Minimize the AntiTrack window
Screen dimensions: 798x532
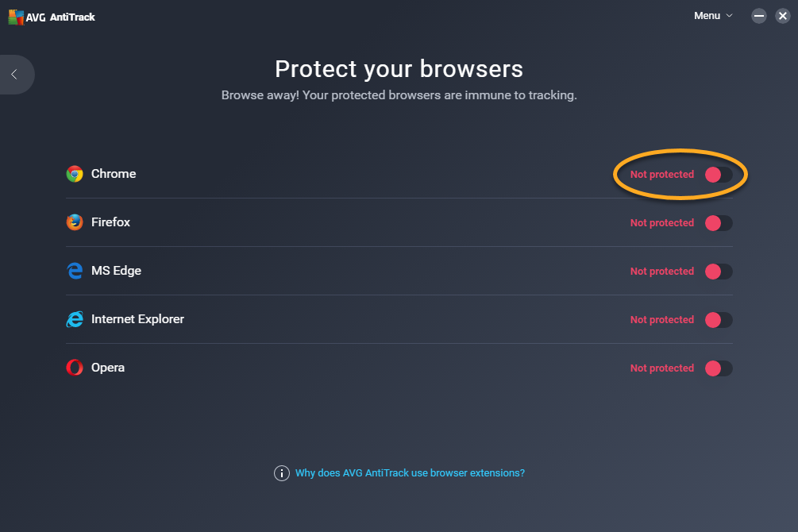759,16
